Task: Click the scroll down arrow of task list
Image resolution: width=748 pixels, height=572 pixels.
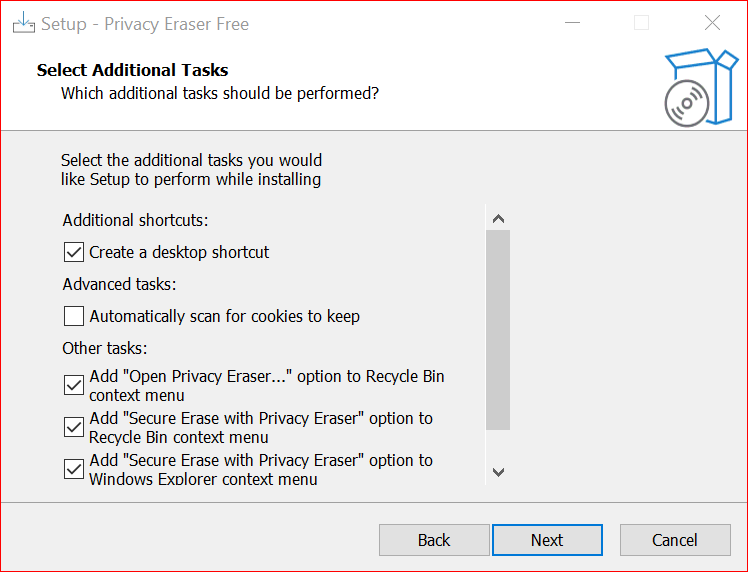Action: tap(498, 471)
